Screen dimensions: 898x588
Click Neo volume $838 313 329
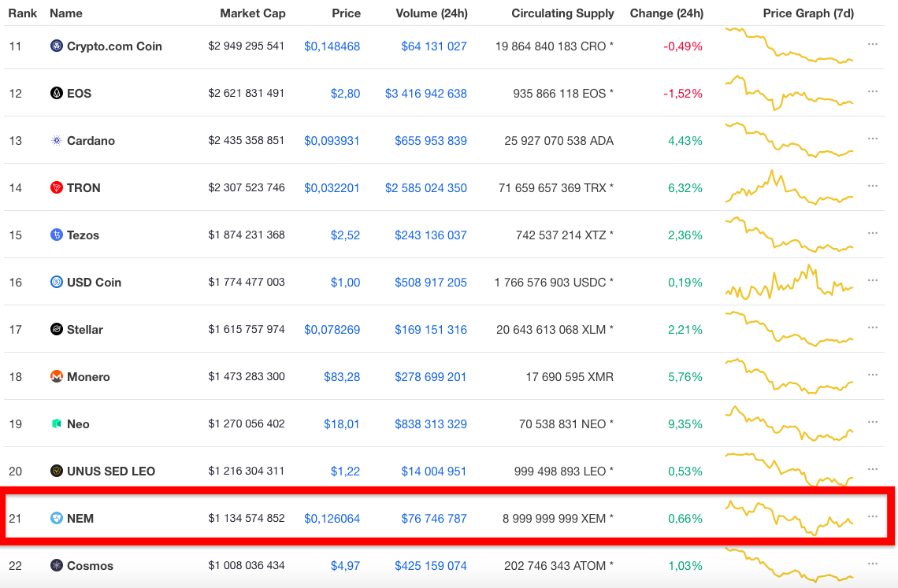[431, 424]
